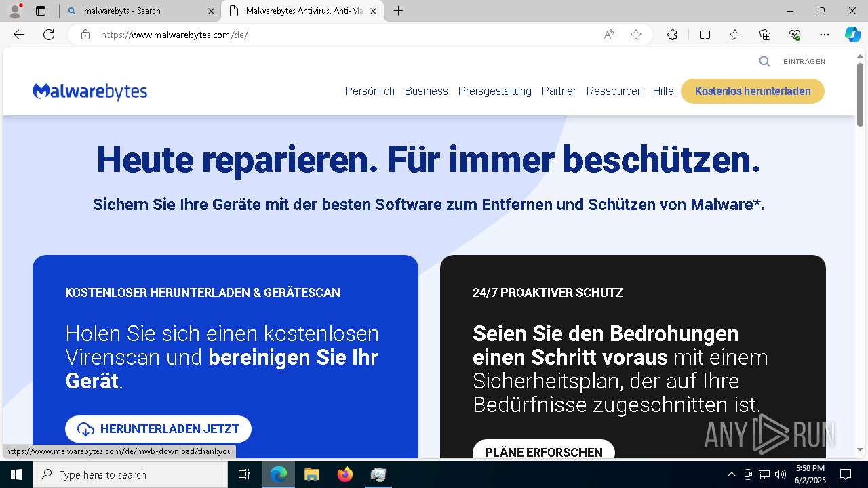868x488 pixels.
Task: Click the 24/7 PROAKTIVER SCHUTZ heading
Action: [547, 293]
